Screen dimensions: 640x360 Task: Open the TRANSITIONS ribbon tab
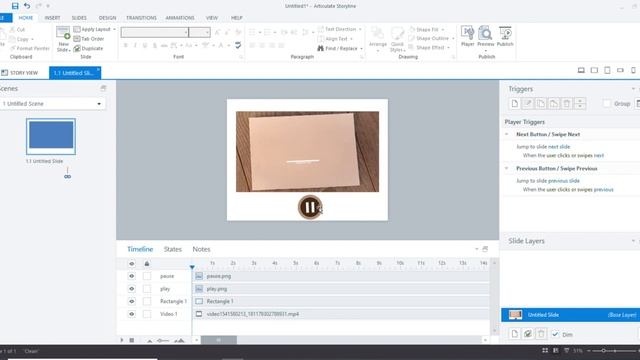point(141,18)
